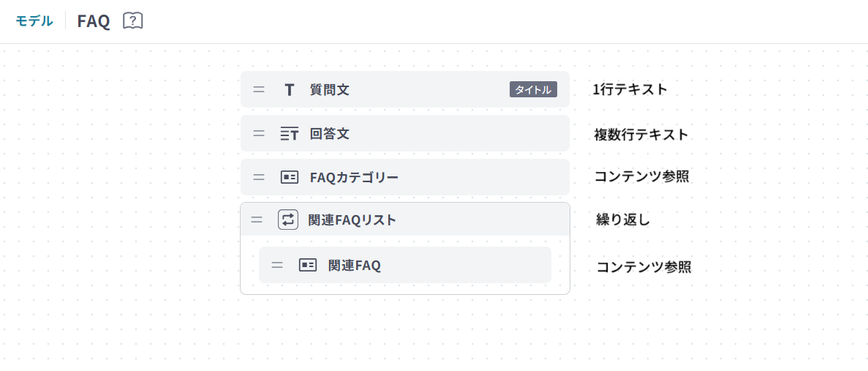This screenshot has width=868, height=371.
Task: Click the help book icon beside FAQ
Action: point(132,20)
